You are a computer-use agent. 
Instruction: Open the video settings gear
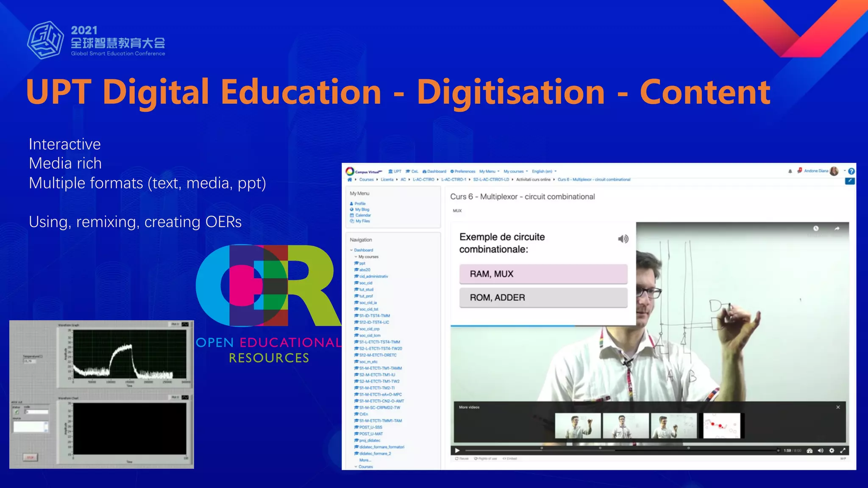point(832,451)
